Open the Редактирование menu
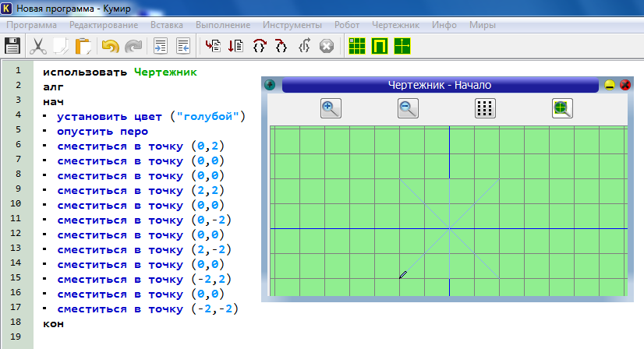This screenshot has height=349, width=644. tap(104, 25)
